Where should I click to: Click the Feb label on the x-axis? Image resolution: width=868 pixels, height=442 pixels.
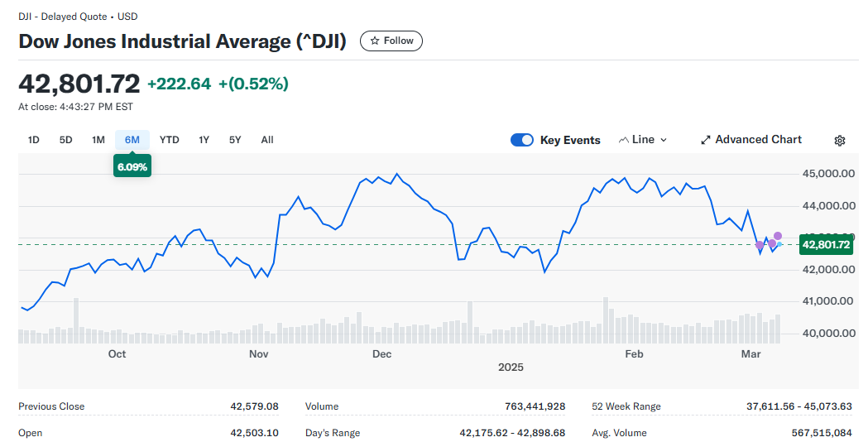click(634, 354)
